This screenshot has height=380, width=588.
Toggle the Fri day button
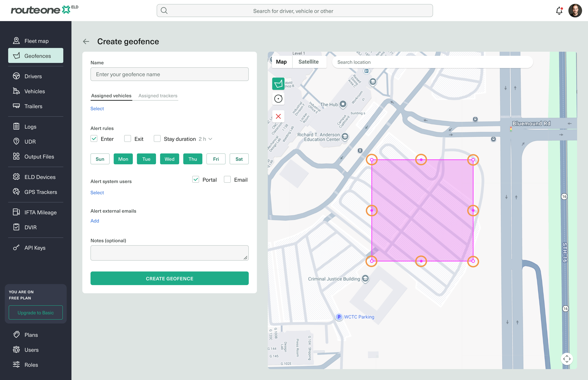[x=216, y=159]
